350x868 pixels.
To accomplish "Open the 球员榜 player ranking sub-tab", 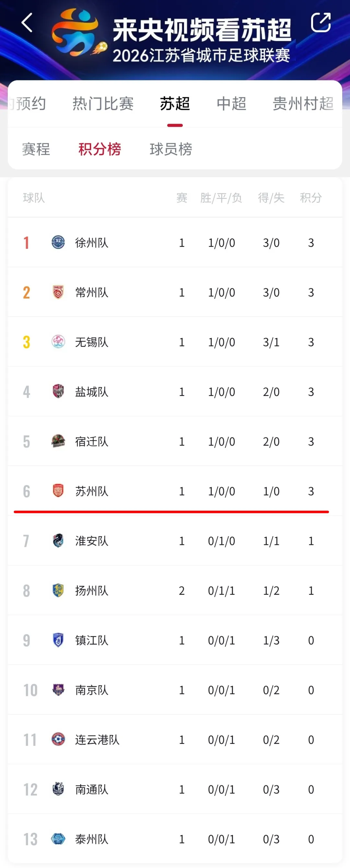I will [x=171, y=149].
